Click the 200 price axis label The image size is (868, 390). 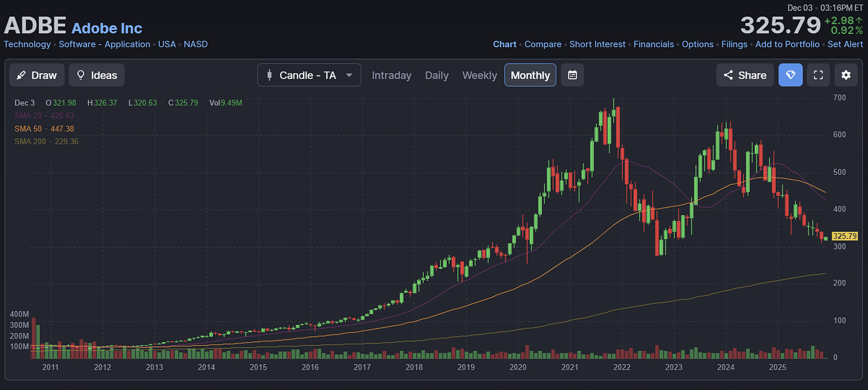[x=839, y=283]
